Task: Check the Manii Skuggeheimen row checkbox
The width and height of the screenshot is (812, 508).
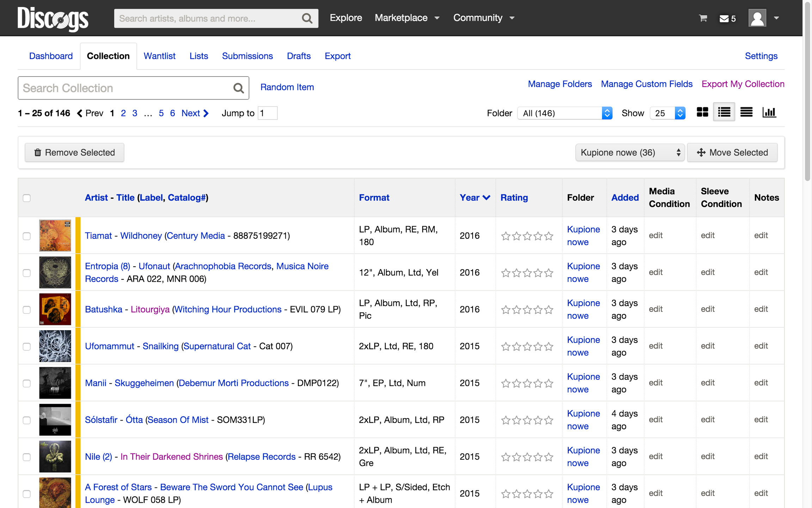Action: pos(27,383)
